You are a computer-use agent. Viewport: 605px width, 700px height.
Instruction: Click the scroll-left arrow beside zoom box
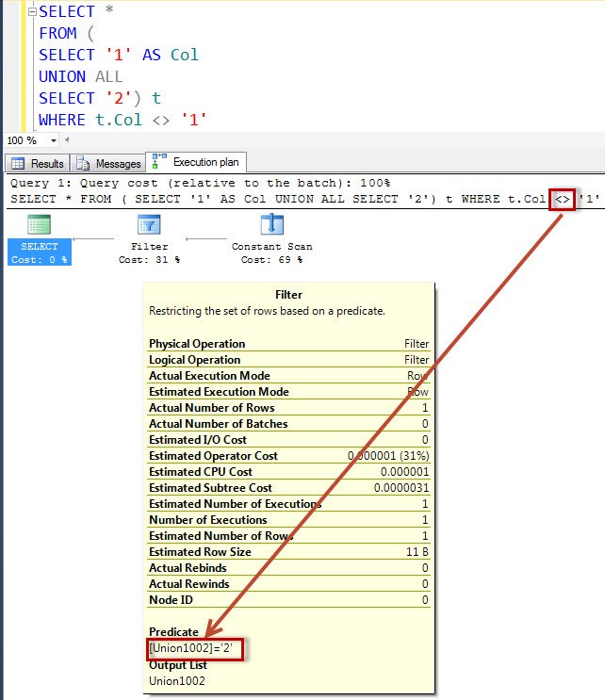67,140
